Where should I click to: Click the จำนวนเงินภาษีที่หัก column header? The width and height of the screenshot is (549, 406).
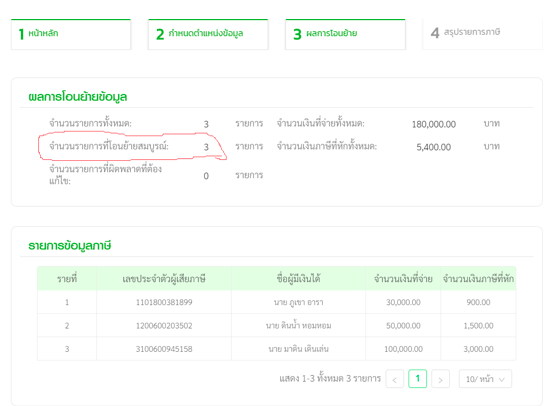(x=478, y=279)
